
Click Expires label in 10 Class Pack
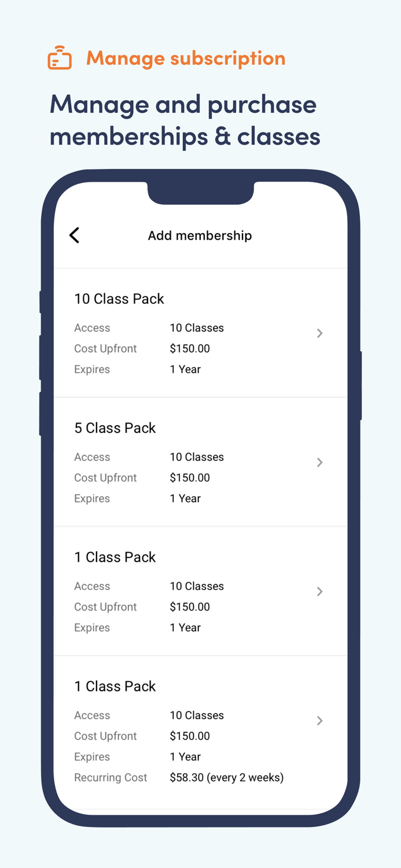[x=92, y=369]
